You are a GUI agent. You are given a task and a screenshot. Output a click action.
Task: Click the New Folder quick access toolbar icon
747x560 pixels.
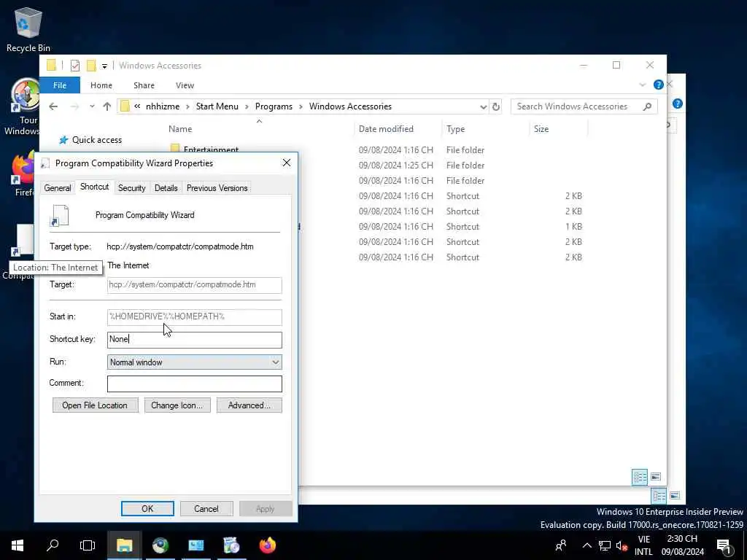91,66
